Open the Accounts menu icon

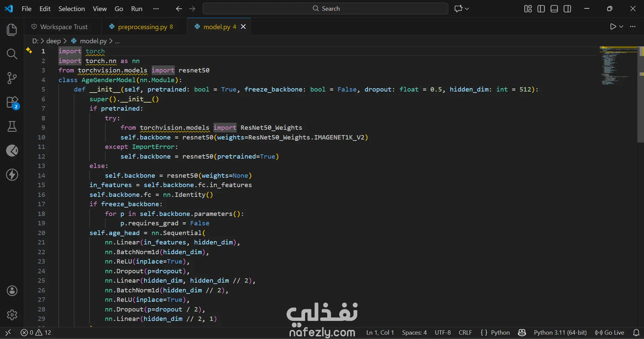point(12,291)
